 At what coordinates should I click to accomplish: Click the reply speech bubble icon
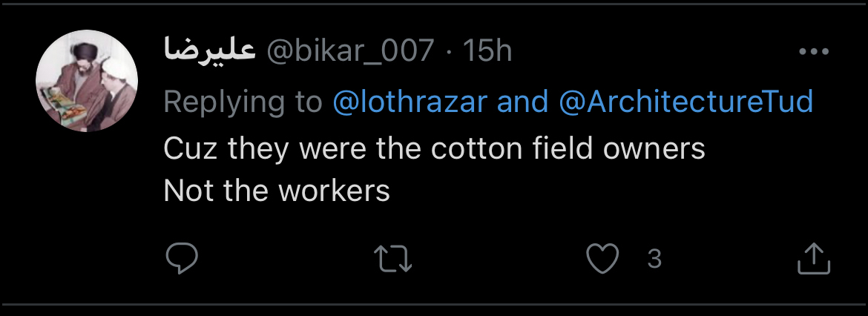(181, 258)
